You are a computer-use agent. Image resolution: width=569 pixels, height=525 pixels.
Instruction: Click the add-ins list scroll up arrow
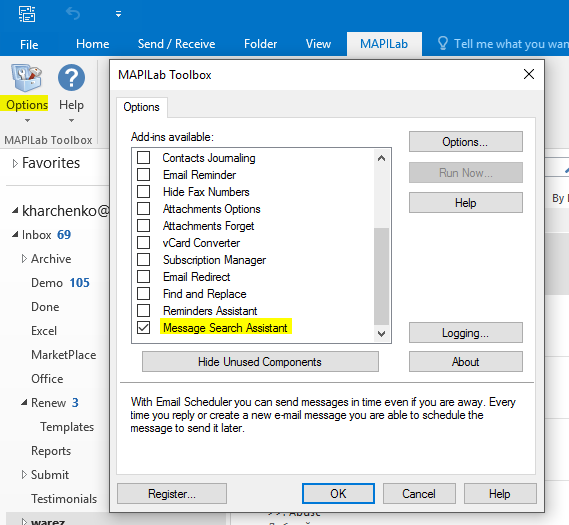tap(381, 158)
